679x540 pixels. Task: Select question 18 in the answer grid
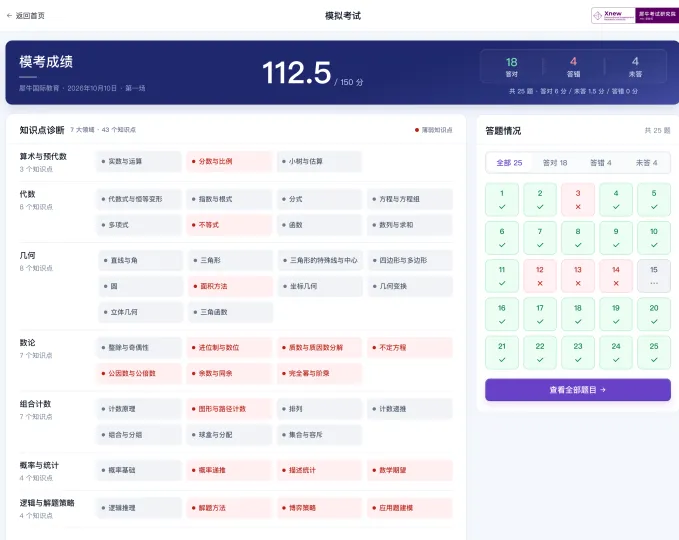click(578, 314)
